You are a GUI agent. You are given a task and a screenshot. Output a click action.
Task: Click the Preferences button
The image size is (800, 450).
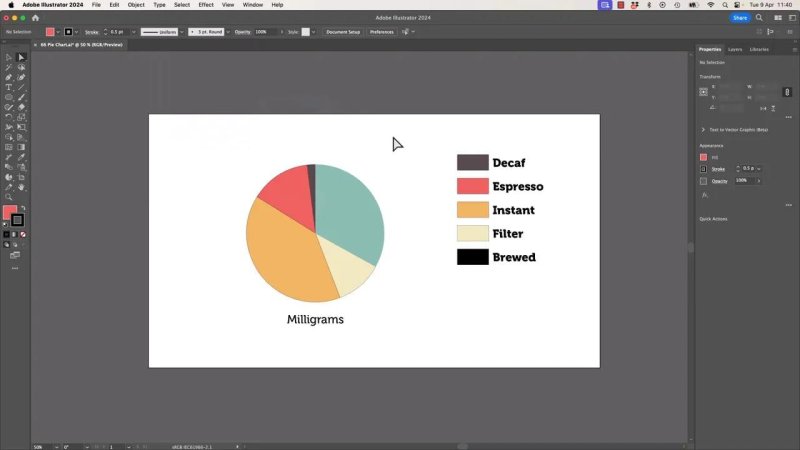(382, 32)
